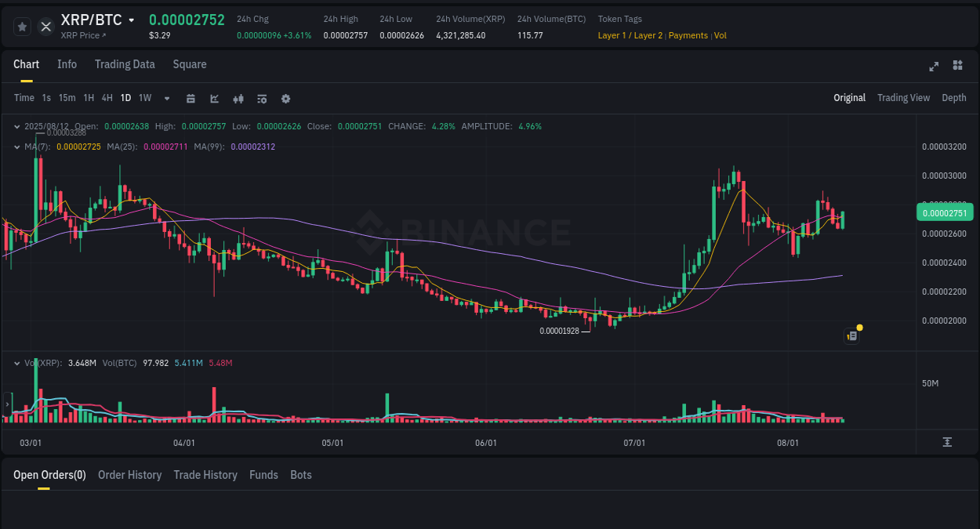Click the MA(99) value 0.00002312

[x=253, y=147]
